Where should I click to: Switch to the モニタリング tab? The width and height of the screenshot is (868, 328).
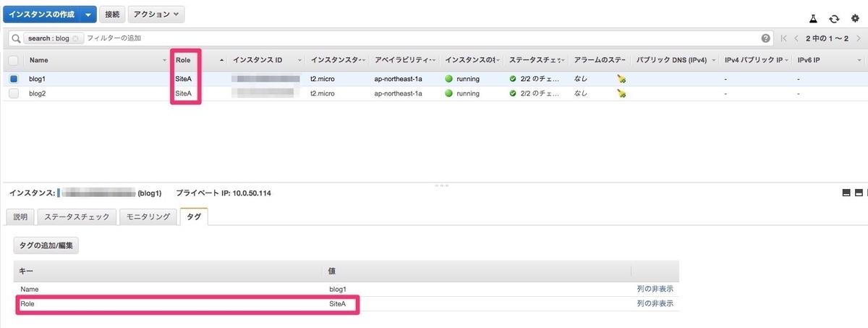point(148,216)
